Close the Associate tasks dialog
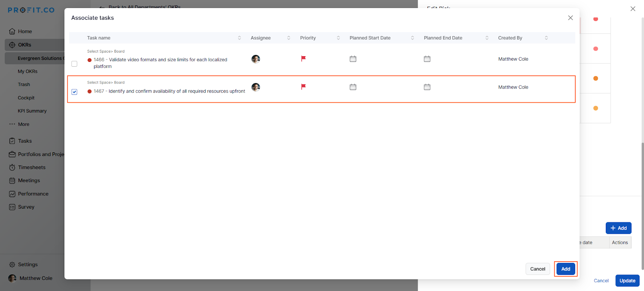644x291 pixels. click(x=570, y=18)
